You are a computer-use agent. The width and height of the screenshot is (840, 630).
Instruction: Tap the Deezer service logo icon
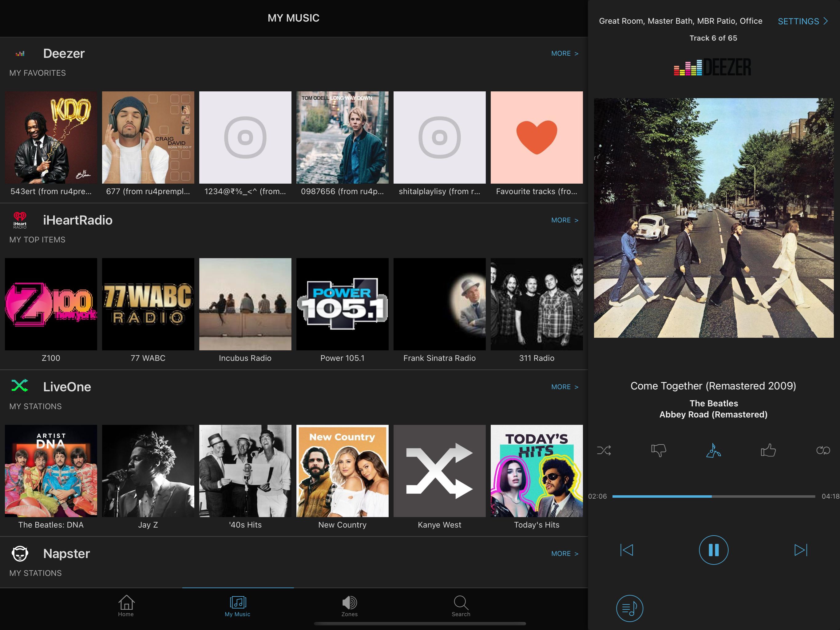[20, 54]
